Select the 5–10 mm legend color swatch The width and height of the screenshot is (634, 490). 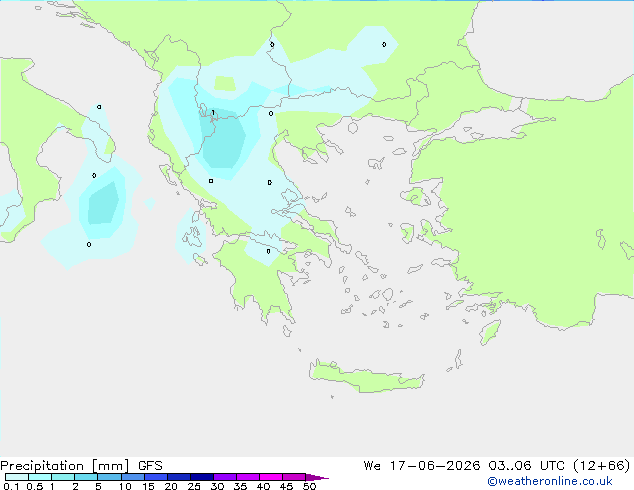[109, 477]
